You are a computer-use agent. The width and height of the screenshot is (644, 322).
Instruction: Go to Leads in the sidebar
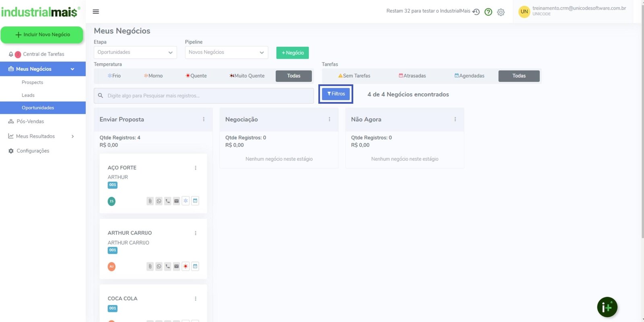[28, 95]
